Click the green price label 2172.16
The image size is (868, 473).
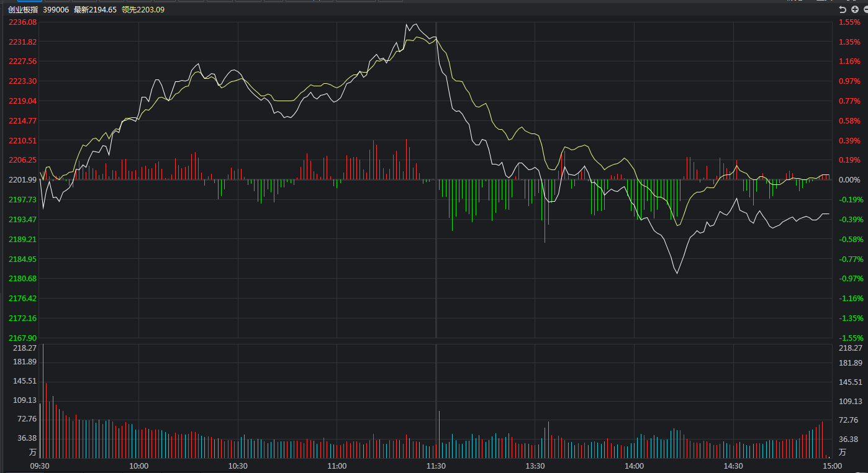click(x=23, y=318)
